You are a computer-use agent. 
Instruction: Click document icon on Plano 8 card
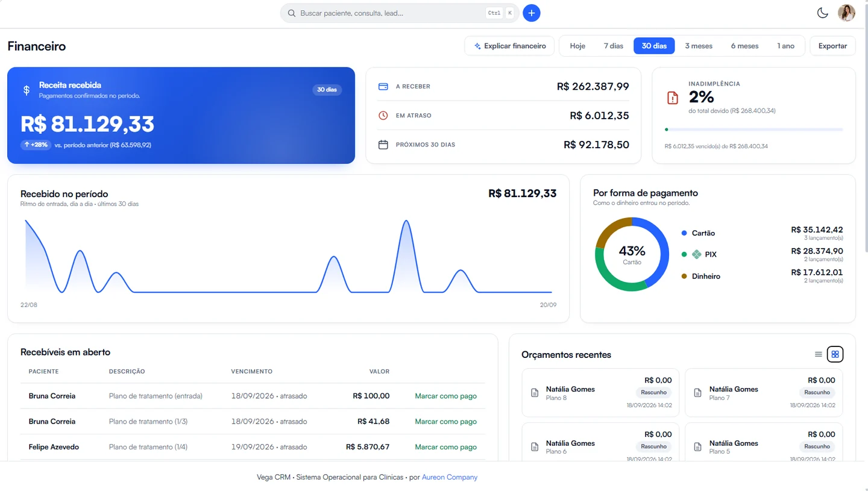click(535, 393)
